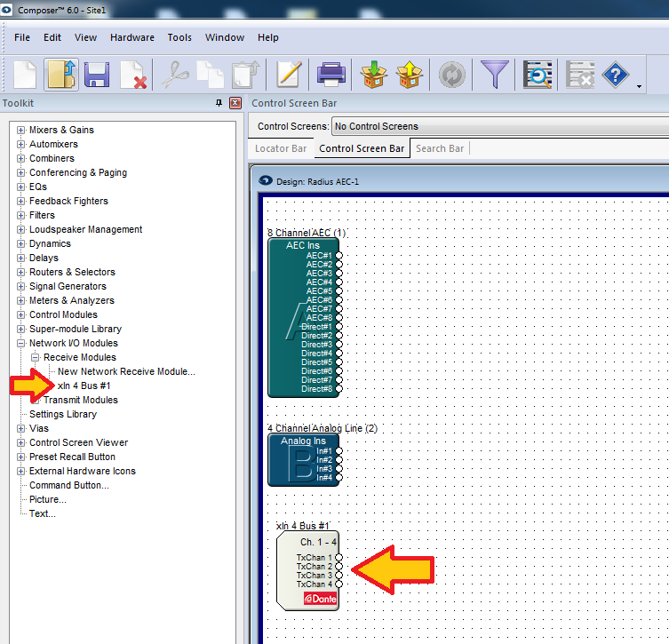This screenshot has width=669, height=644.
Task: Click the greyed list with X icon
Action: pyautogui.click(x=580, y=75)
